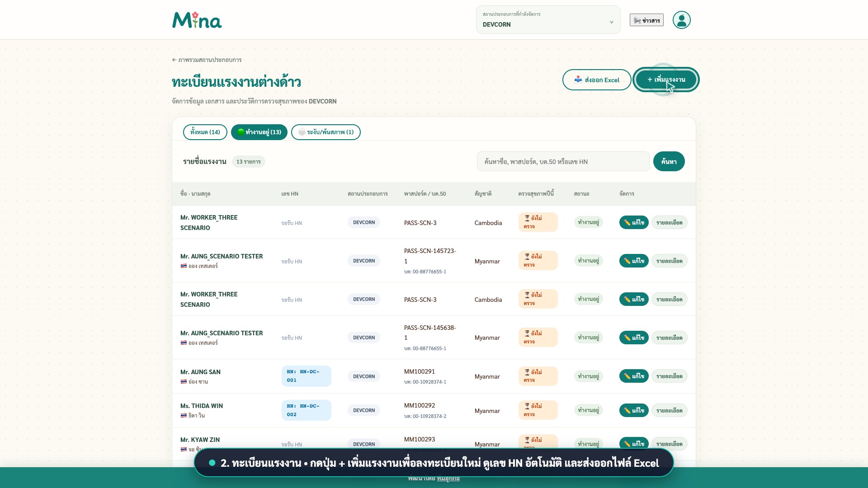Click HN-DC-002 badge
This screenshot has height=488, width=868.
tap(306, 410)
